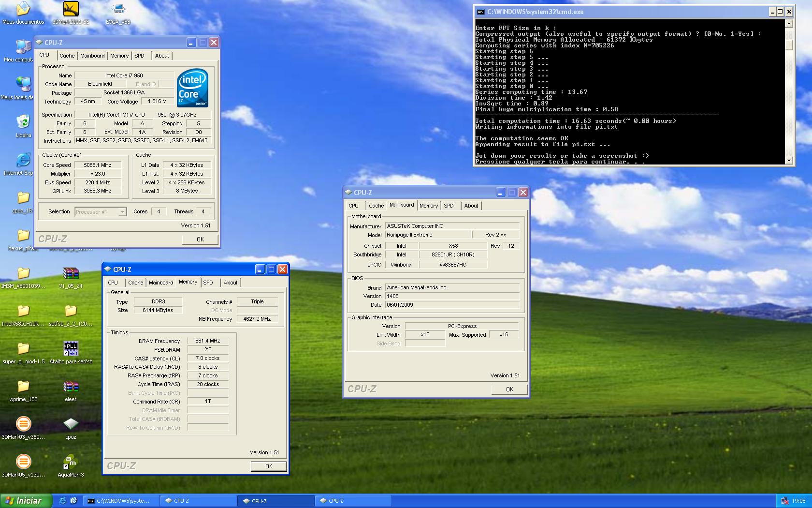Viewport: 812px width, 508px height.
Task: Click the system tray clock 19:08
Action: click(x=799, y=501)
